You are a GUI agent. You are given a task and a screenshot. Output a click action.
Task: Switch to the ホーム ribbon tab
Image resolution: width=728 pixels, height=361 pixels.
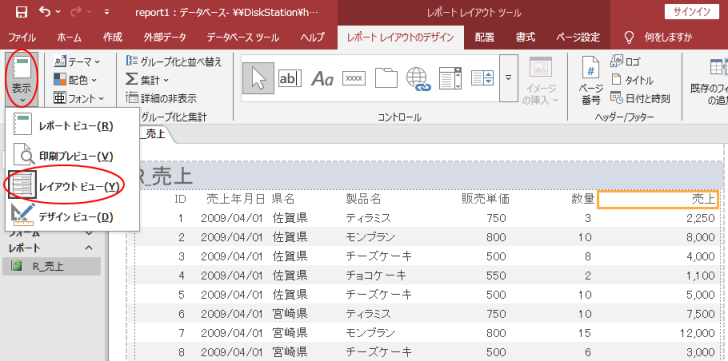coord(69,38)
